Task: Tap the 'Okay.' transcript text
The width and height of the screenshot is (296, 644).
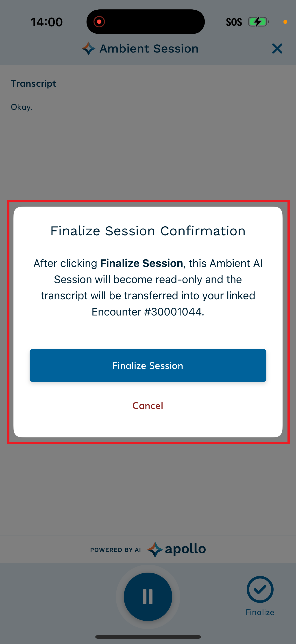Action: [x=22, y=107]
